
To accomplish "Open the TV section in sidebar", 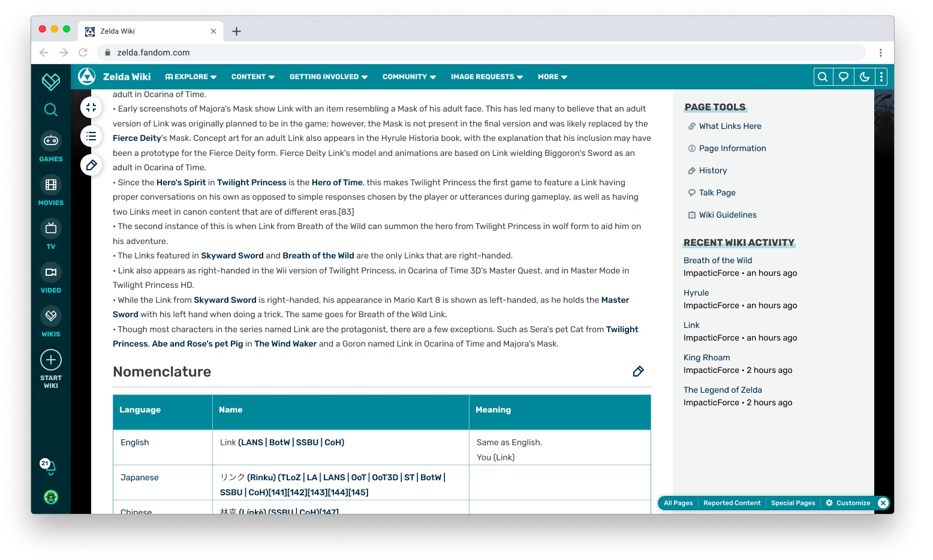I will coord(51,234).
